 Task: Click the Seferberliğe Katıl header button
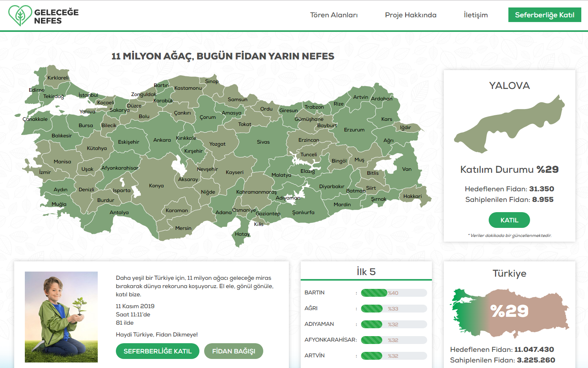point(545,15)
